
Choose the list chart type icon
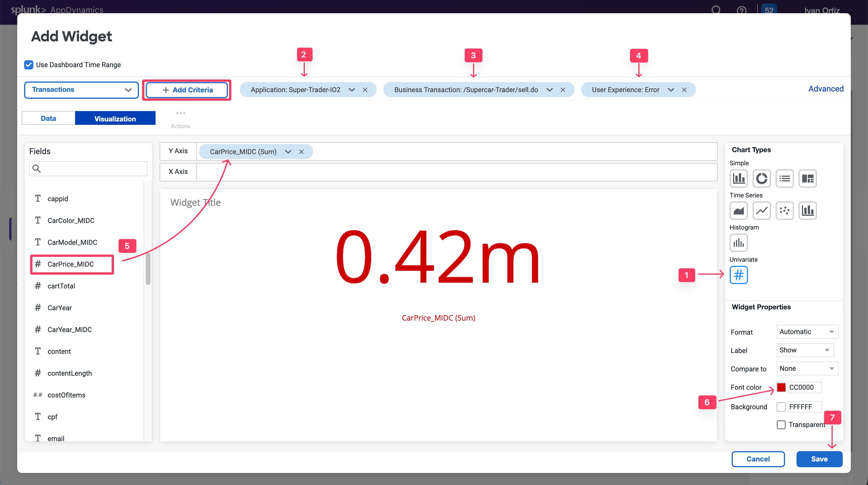784,178
